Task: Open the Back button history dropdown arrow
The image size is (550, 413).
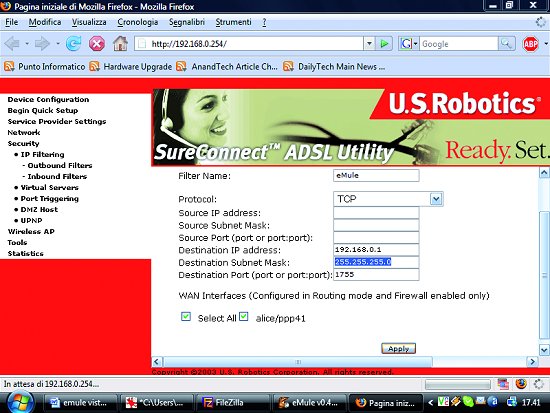Action: pos(27,44)
